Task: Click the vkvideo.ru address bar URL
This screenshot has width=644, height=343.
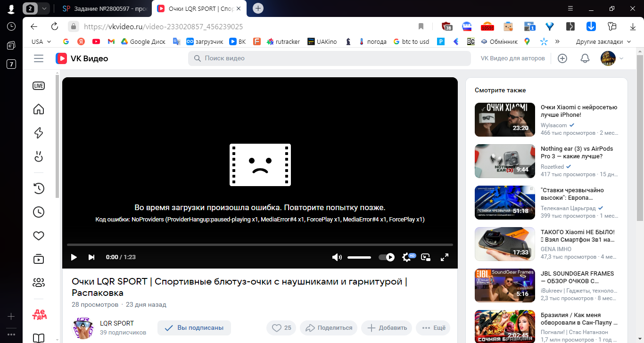Action: pos(164,26)
